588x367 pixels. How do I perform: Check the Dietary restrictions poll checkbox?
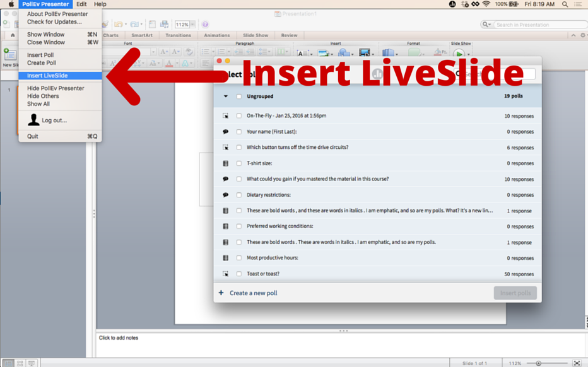[x=238, y=194]
